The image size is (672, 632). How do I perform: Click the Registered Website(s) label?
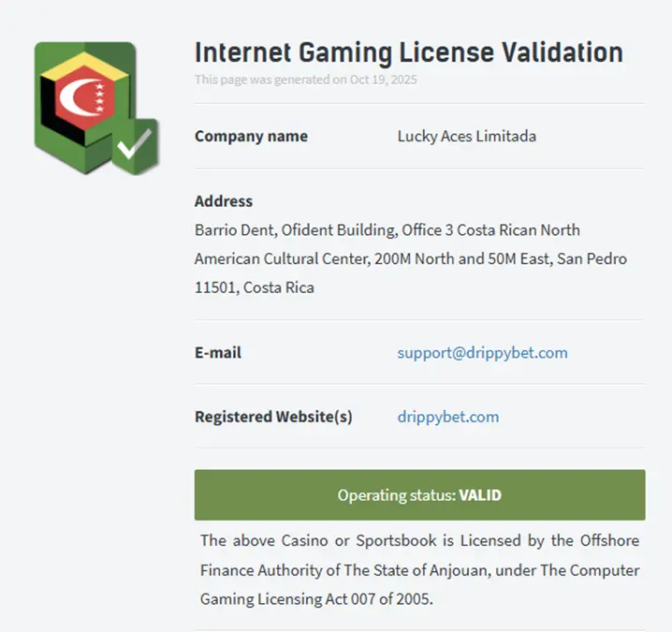point(273,417)
